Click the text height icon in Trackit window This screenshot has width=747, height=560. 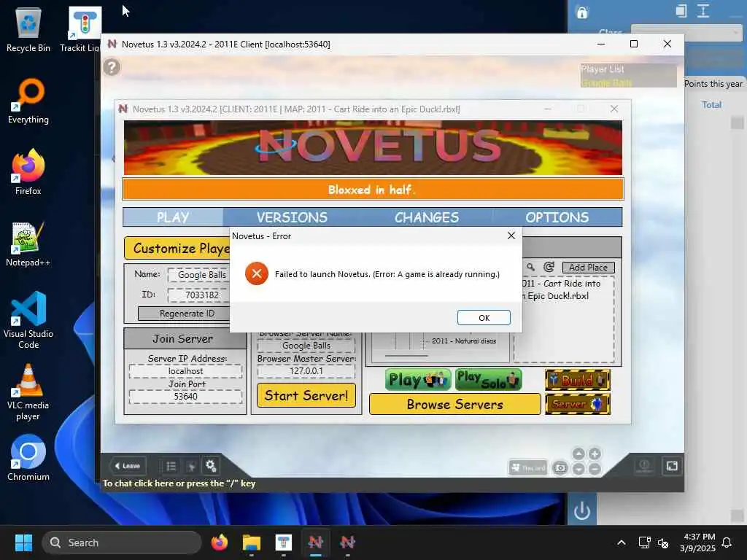coord(703,11)
